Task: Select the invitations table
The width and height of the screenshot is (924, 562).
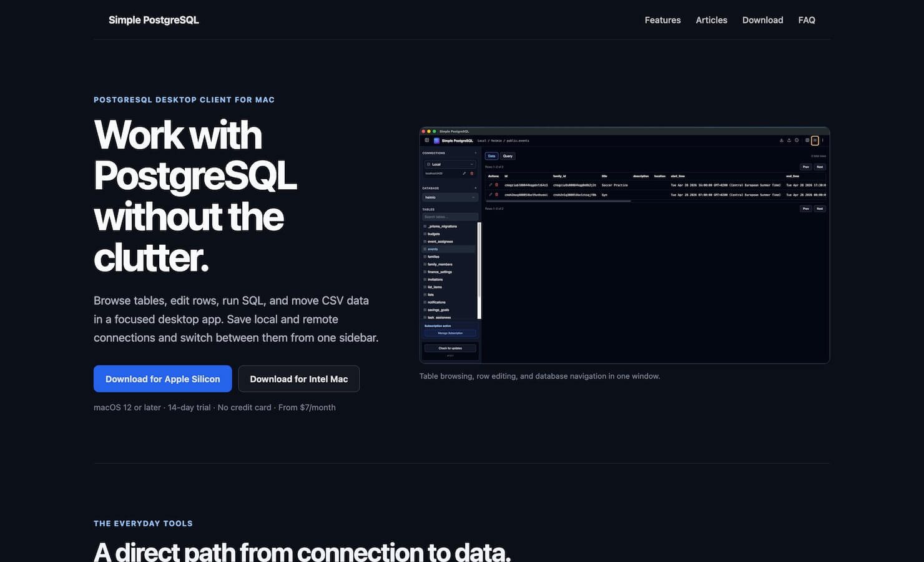Action: (x=449, y=279)
